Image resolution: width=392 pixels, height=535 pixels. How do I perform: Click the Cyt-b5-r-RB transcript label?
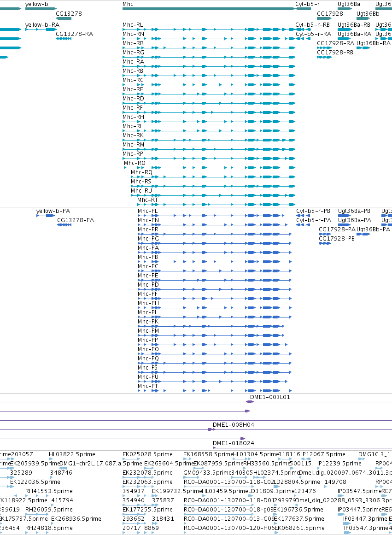point(312,25)
